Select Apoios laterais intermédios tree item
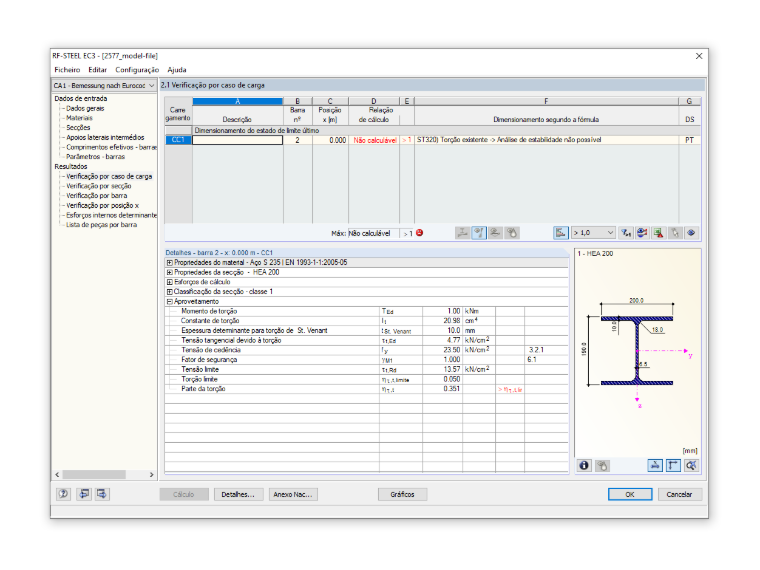Image resolution: width=760 pixels, height=570 pixels. [x=105, y=138]
